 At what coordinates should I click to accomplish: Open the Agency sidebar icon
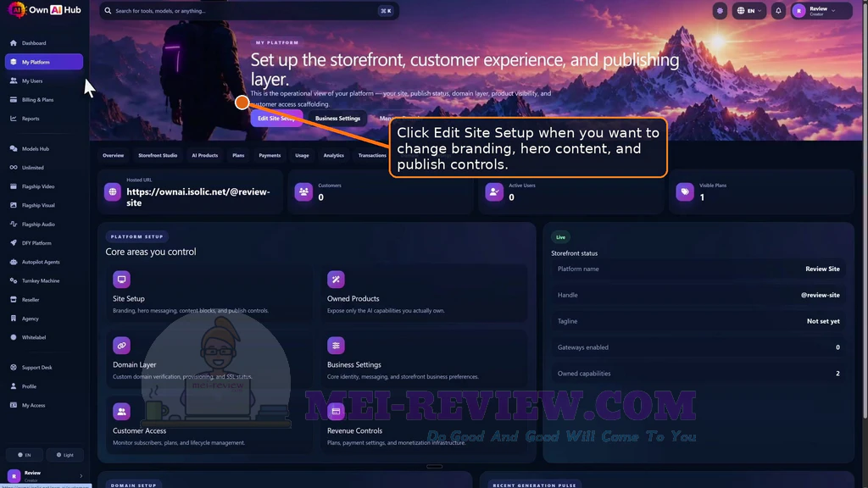point(14,319)
